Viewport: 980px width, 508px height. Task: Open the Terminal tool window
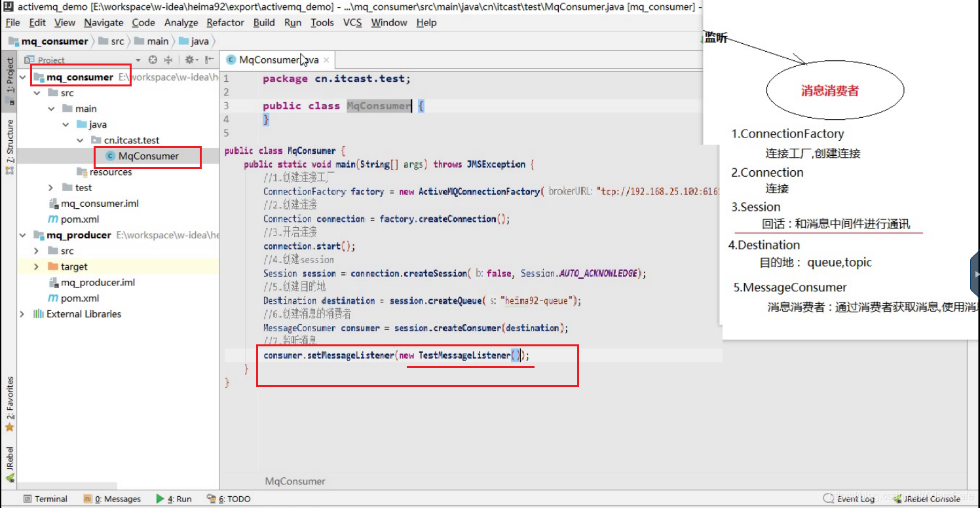coord(45,499)
